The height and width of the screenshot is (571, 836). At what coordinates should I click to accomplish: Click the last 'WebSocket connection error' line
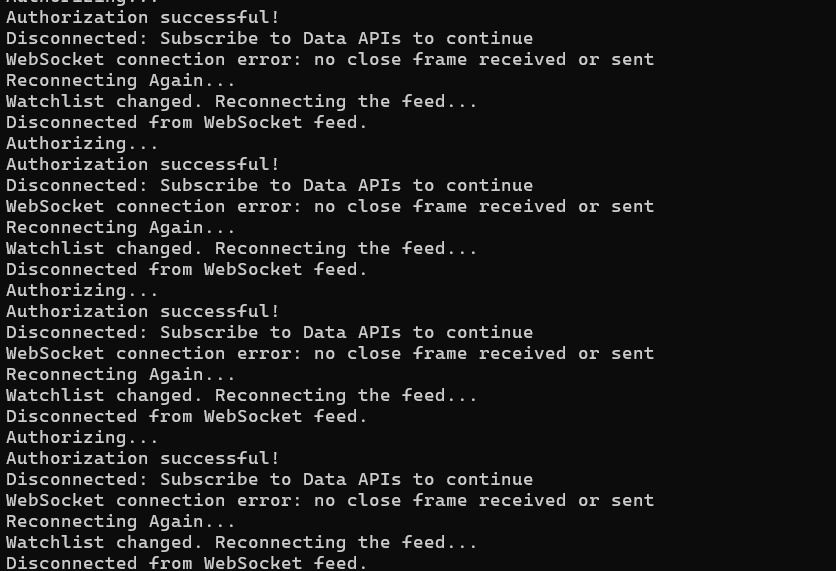pos(330,500)
